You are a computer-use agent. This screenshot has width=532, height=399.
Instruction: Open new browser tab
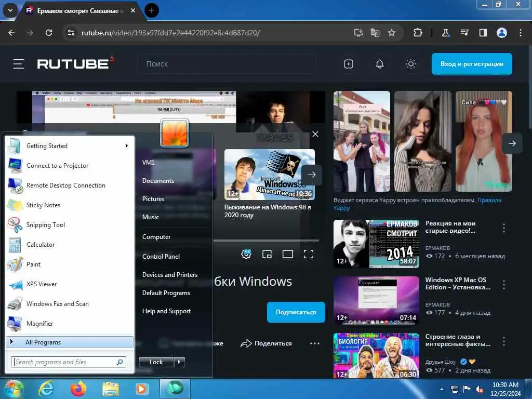click(151, 10)
